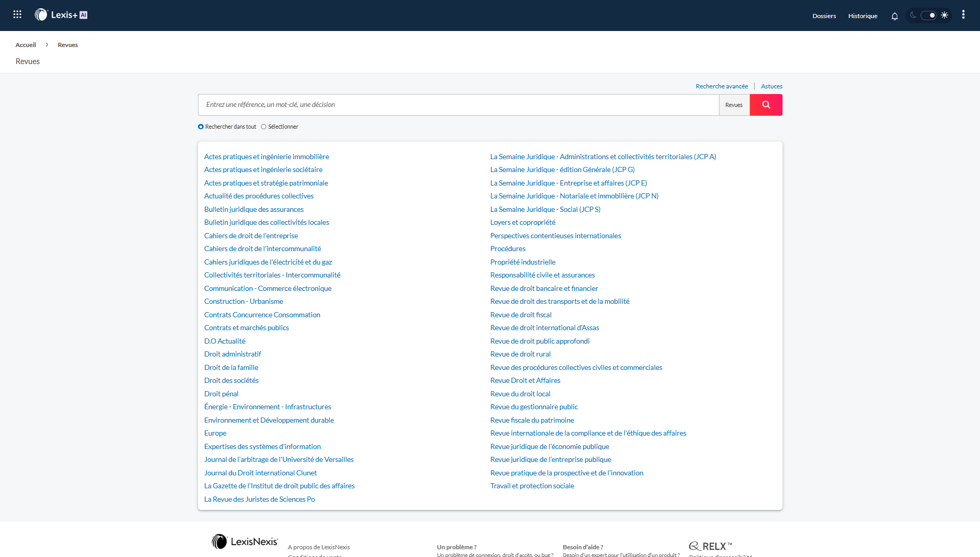The width and height of the screenshot is (980, 557).
Task: Open La Revue des Juristes de Sciences Po
Action: click(259, 499)
